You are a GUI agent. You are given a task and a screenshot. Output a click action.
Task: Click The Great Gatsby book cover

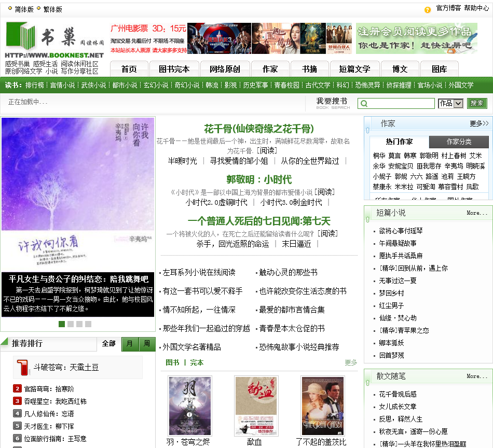323,406
